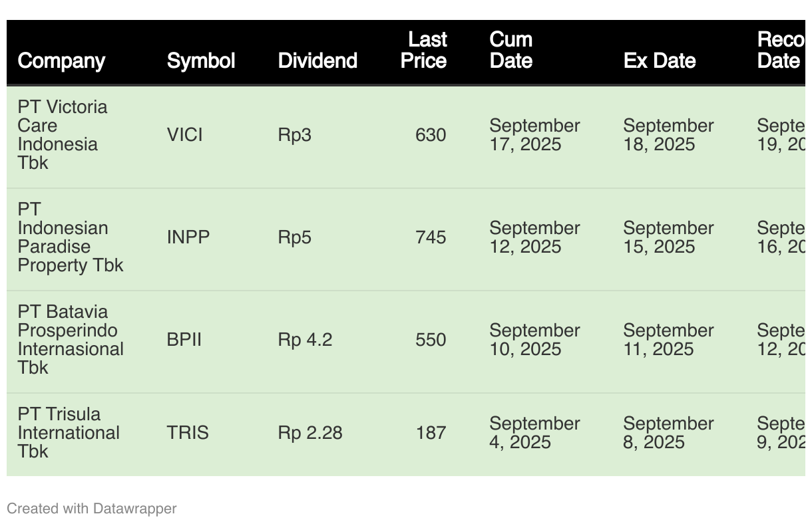The height and width of the screenshot is (524, 812).
Task: Select the PT Indonesian Paradise Property Tbk cell
Action: pyautogui.click(x=71, y=237)
